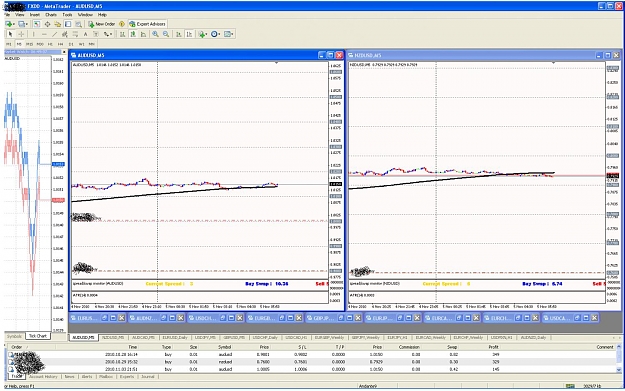Open the New Chart dropdown arrow

(x=14, y=24)
